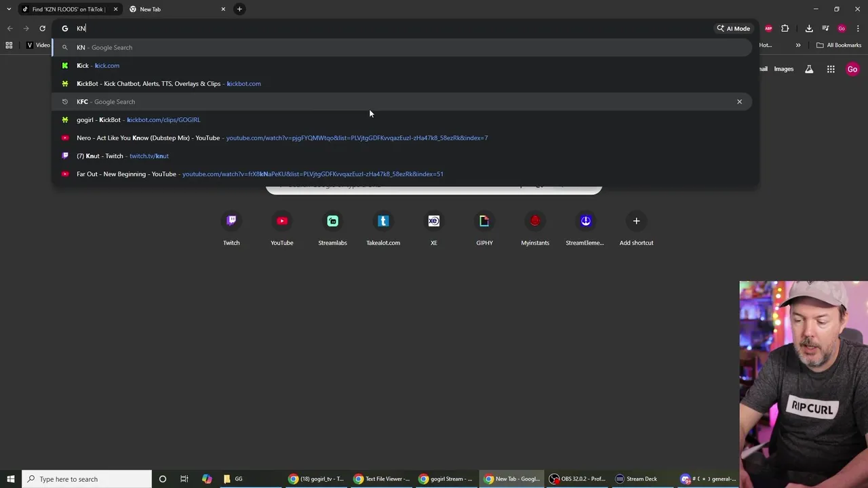
Task: Switch to Text File Viewer taskbar window
Action: [x=381, y=479]
